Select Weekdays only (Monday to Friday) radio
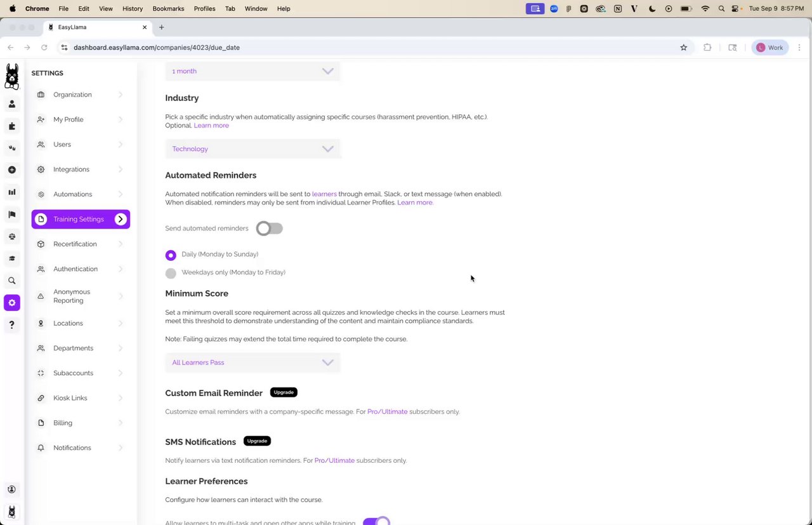 tap(171, 274)
